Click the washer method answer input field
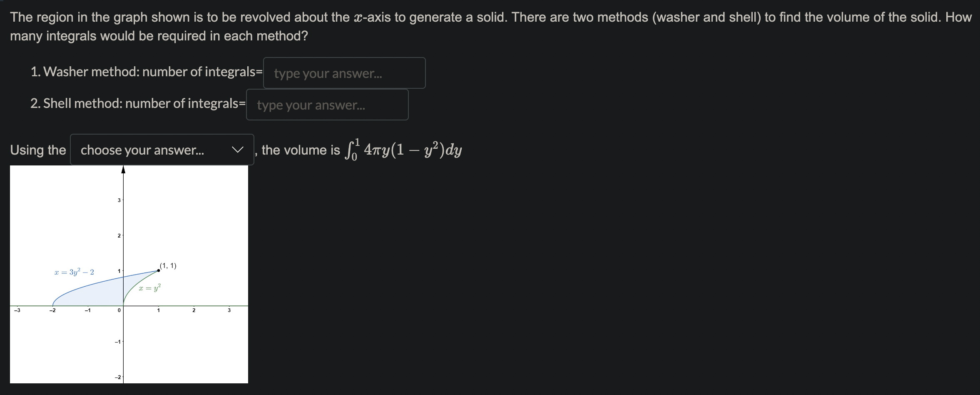Screen dimensions: 980x395 [x=344, y=73]
